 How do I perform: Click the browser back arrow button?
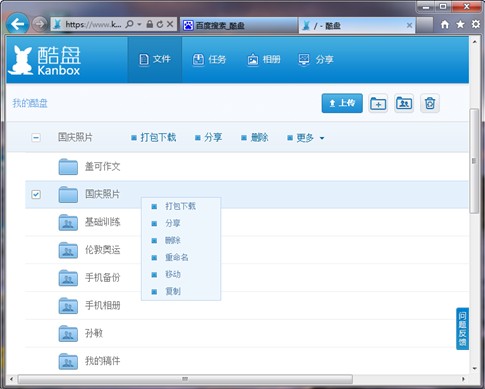click(x=17, y=24)
